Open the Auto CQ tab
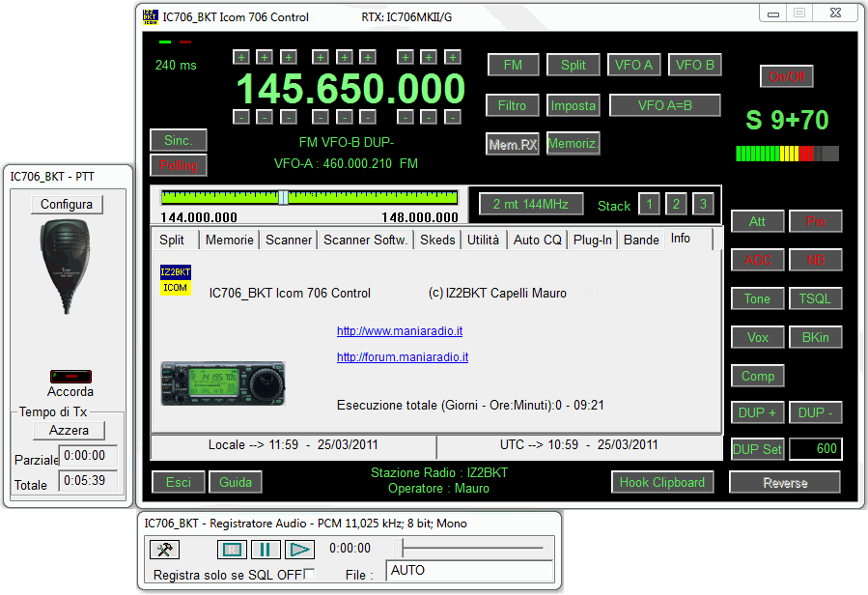This screenshot has width=868, height=595. click(537, 240)
